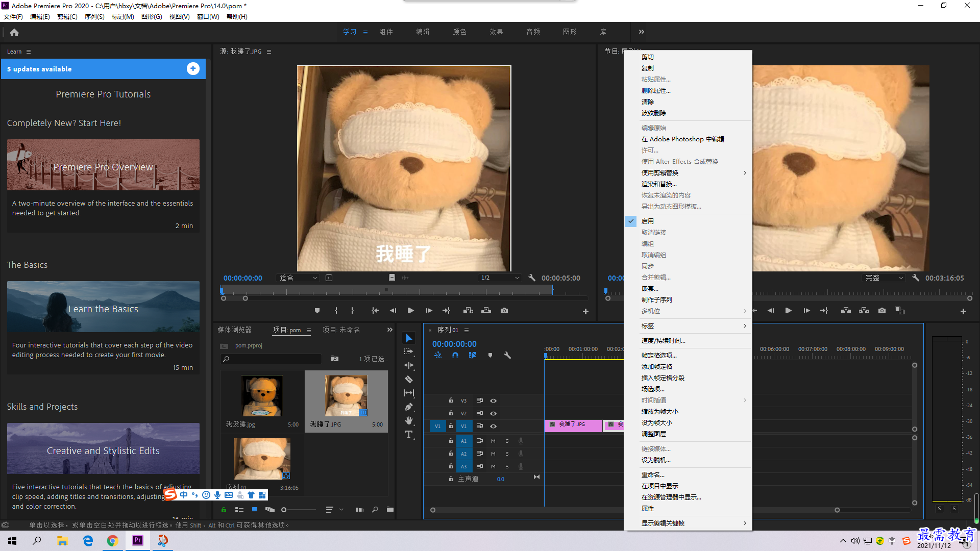Open Program monitor resolution dropdown 完整
This screenshot has height=551, width=980.
point(885,278)
